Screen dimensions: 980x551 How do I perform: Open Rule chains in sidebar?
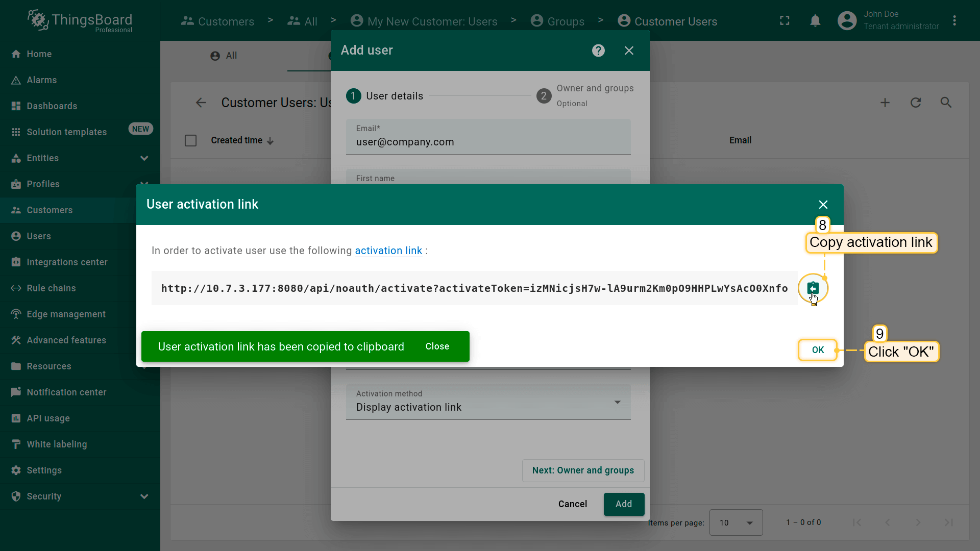coord(51,288)
